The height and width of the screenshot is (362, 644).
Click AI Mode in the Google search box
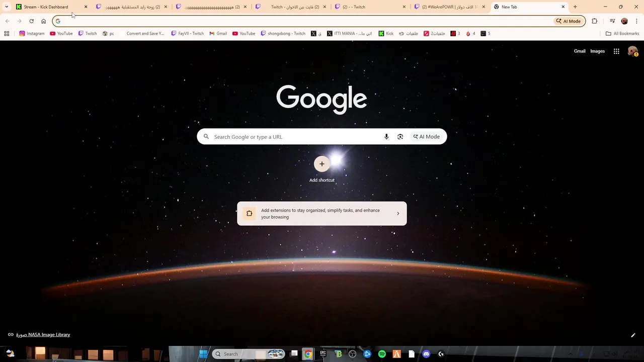426,137
